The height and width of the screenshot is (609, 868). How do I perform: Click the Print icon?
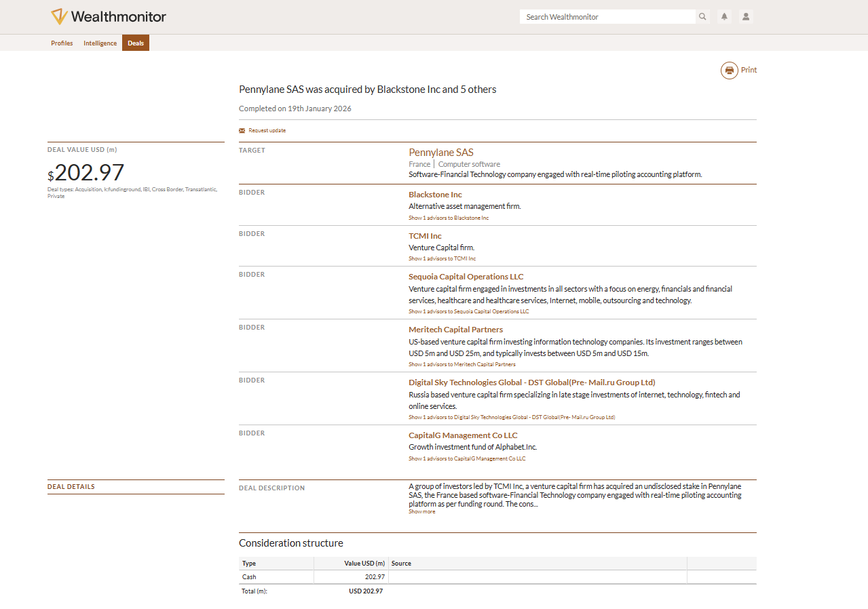coord(730,70)
